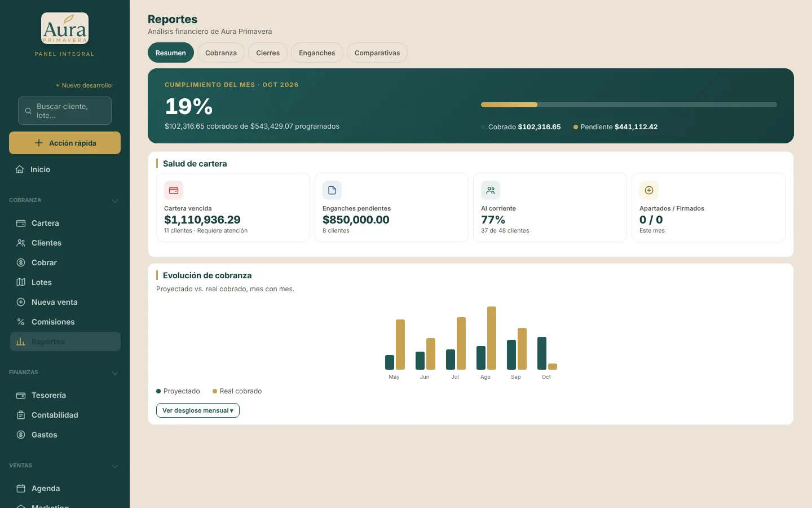Viewport: 812px width, 508px height.
Task: Click the 77% al corriente value
Action: [493, 220]
